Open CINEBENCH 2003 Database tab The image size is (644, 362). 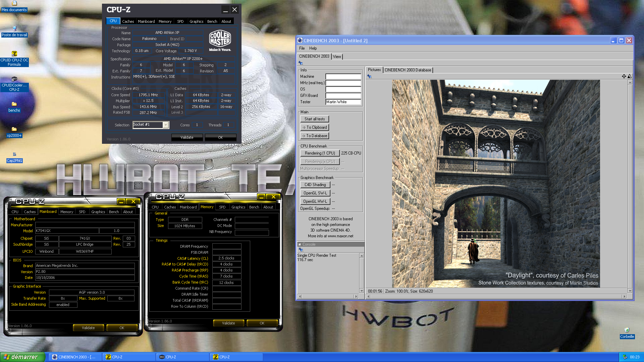pos(408,70)
